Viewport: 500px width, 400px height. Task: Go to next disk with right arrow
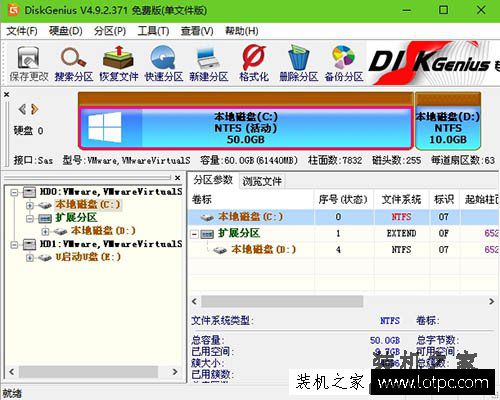pyautogui.click(x=34, y=109)
